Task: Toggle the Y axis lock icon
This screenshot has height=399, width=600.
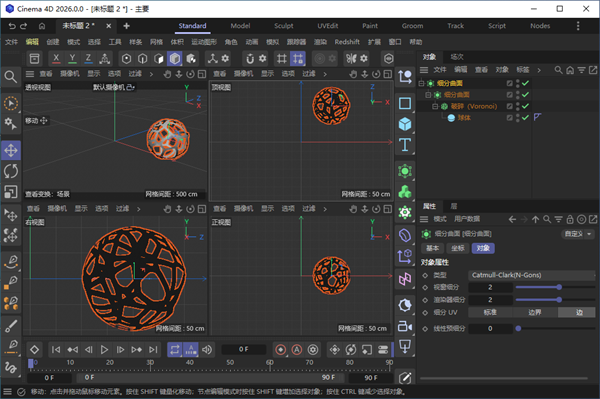Action: pyautogui.click(x=72, y=59)
